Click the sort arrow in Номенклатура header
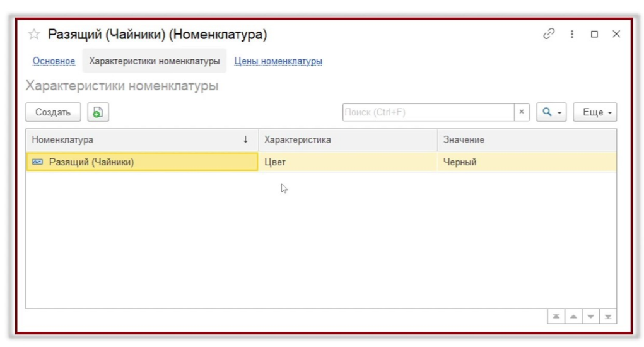The image size is (644, 347). coord(245,139)
